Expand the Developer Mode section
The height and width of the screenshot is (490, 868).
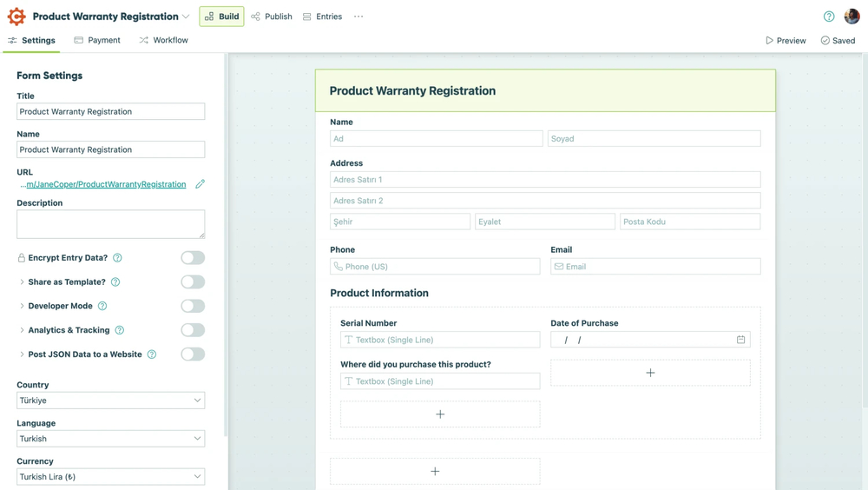pyautogui.click(x=23, y=306)
